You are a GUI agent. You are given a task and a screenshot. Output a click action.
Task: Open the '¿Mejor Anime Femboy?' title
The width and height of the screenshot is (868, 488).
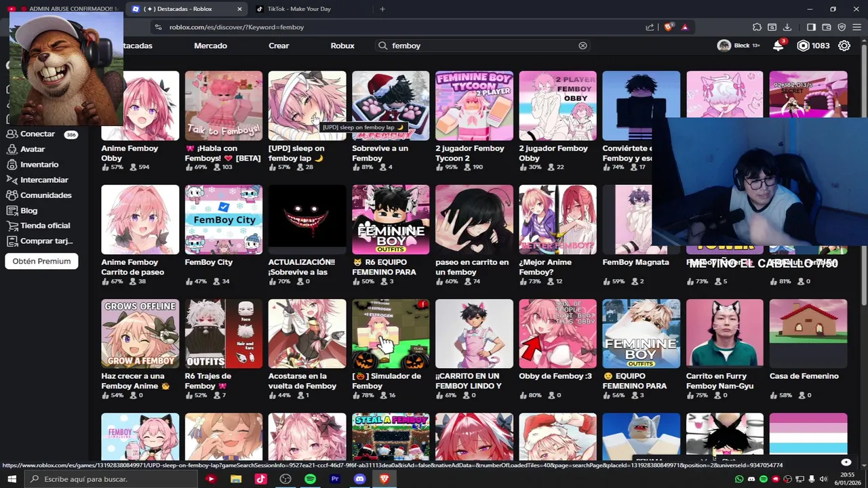pos(545,267)
